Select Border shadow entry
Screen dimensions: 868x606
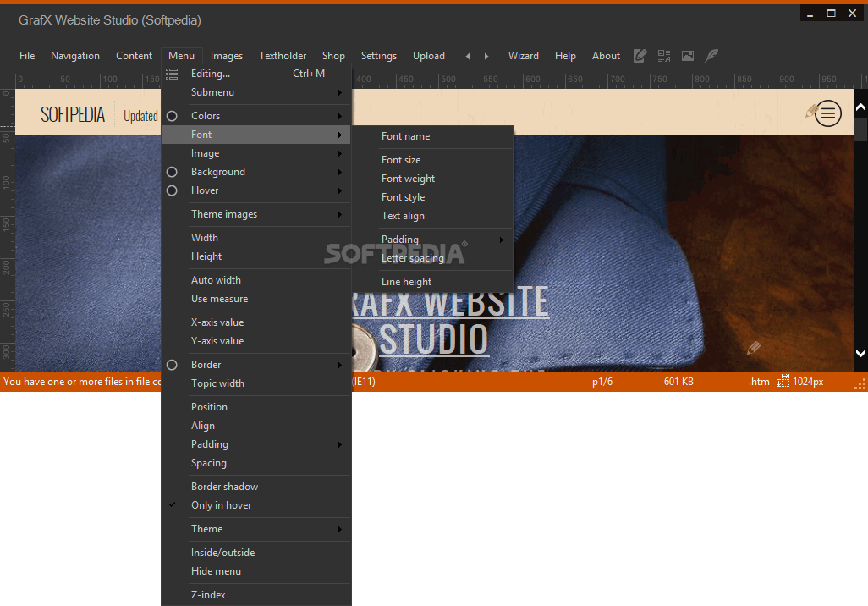point(257,487)
